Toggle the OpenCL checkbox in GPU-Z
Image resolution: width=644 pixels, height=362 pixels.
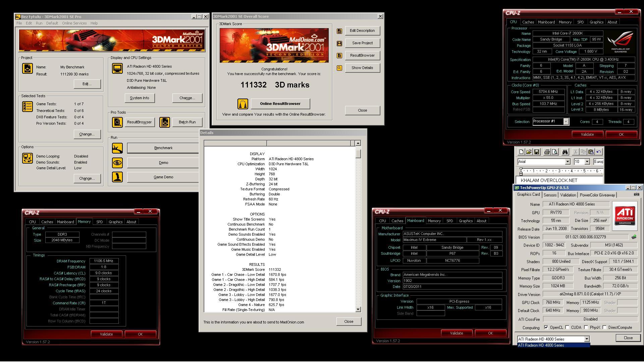click(x=546, y=327)
